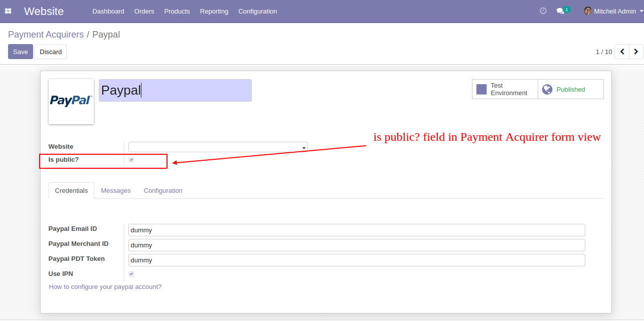
Task: Go to previous record arrow
Action: (622, 52)
